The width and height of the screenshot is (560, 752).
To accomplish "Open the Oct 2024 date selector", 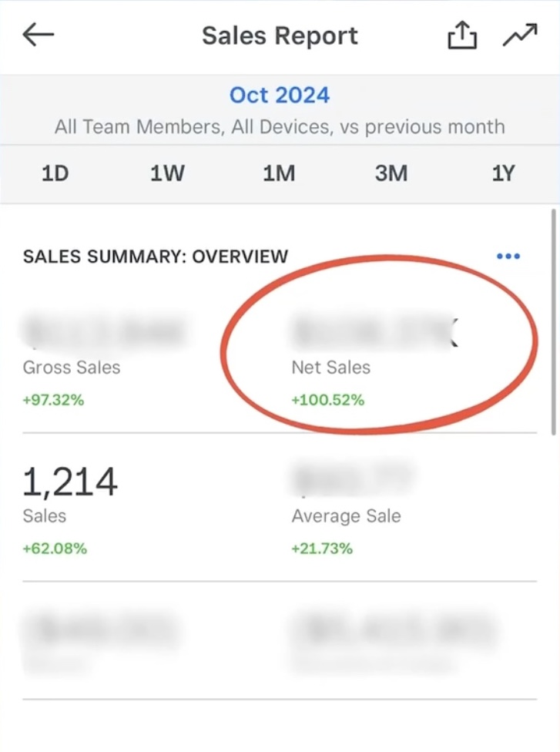I will pyautogui.click(x=280, y=94).
